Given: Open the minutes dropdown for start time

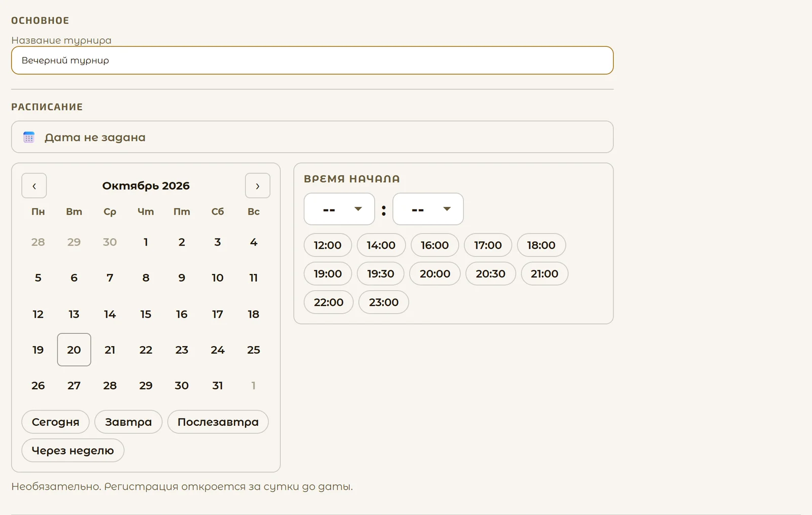Looking at the screenshot, I should (x=428, y=209).
